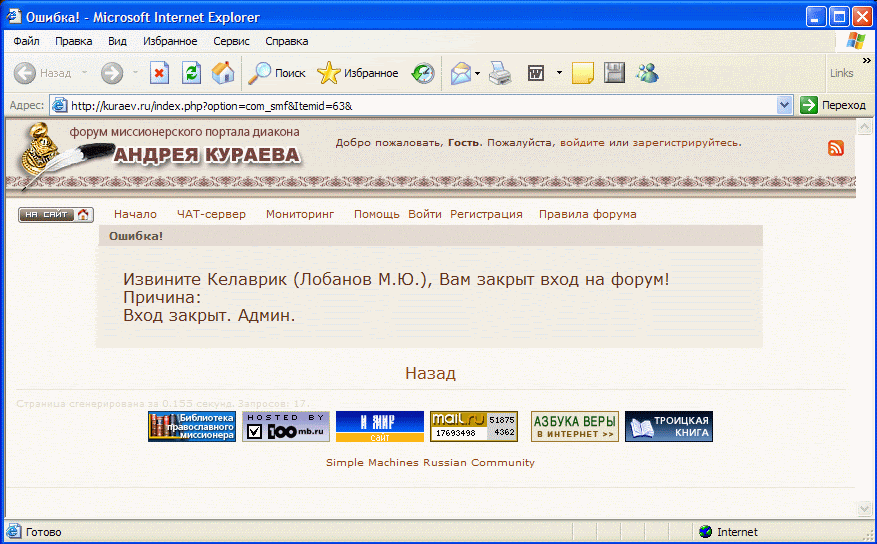Click the orange RSS feed icon
Image resolution: width=877 pixels, height=544 pixels.
tap(836, 148)
